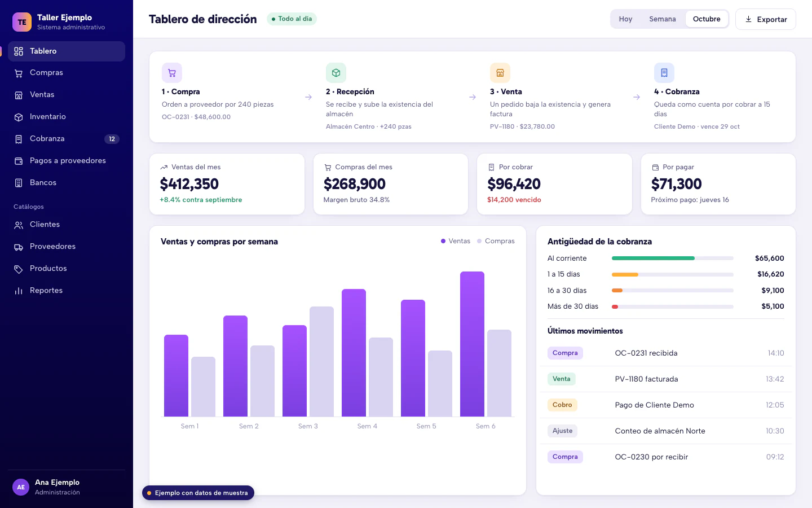Open Reportes via its bar-chart icon
This screenshot has height=508, width=812.
19,291
